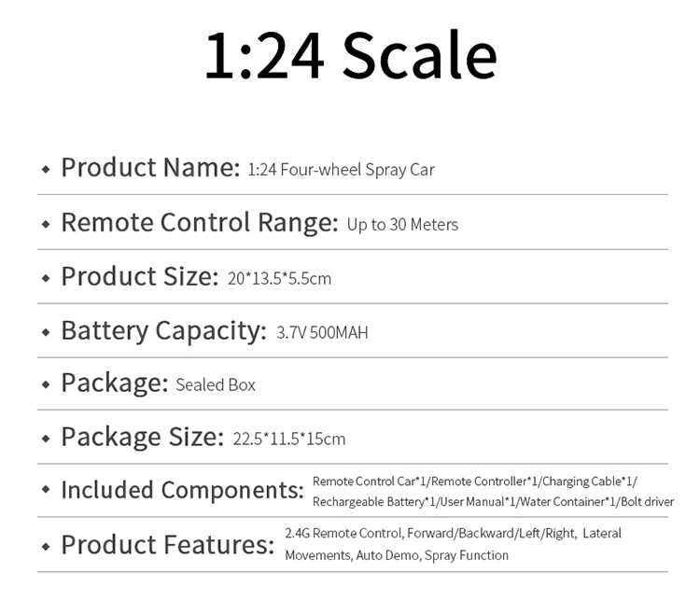Select the "Included Components:" label
This screenshot has height=600, width=700.
pyautogui.click(x=182, y=490)
